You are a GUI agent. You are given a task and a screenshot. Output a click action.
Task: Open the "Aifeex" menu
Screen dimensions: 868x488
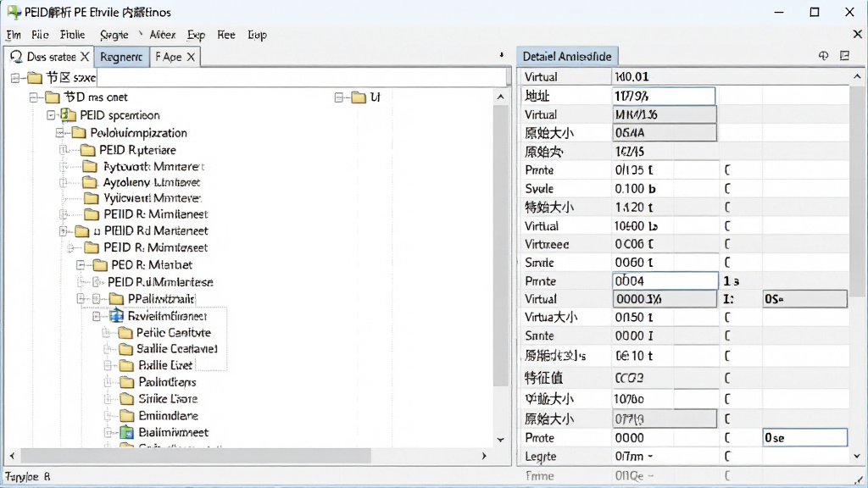coord(162,35)
